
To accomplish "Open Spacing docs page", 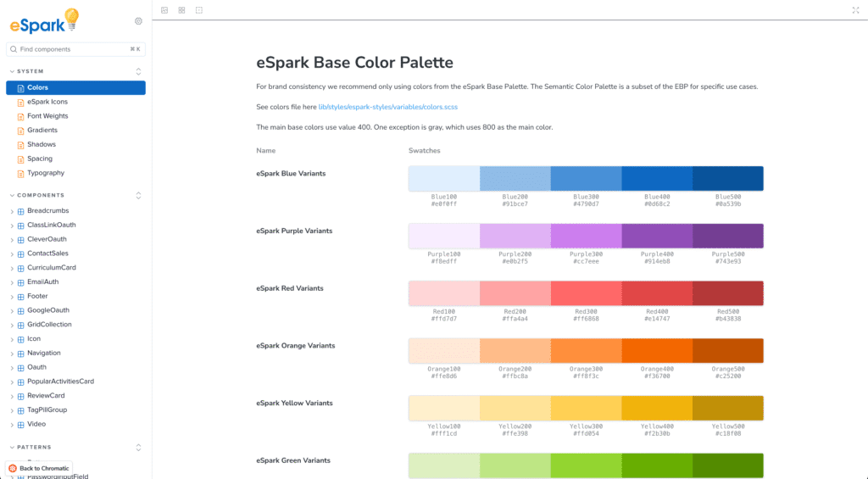I will click(40, 159).
